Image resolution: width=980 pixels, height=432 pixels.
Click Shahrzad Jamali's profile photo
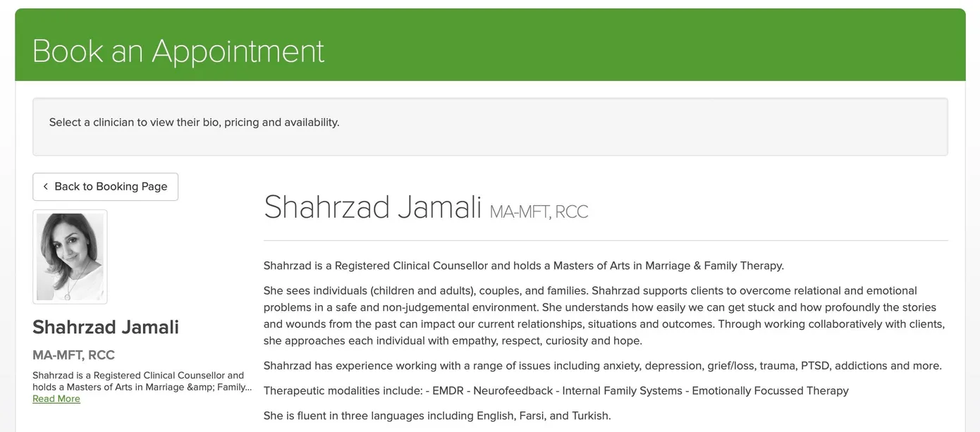pyautogui.click(x=70, y=257)
